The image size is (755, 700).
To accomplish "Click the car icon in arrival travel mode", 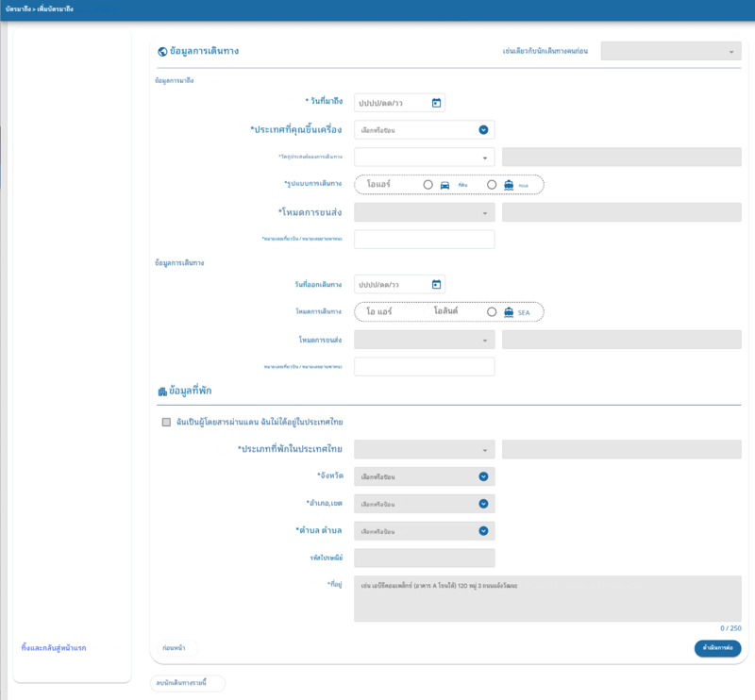I will (x=445, y=185).
